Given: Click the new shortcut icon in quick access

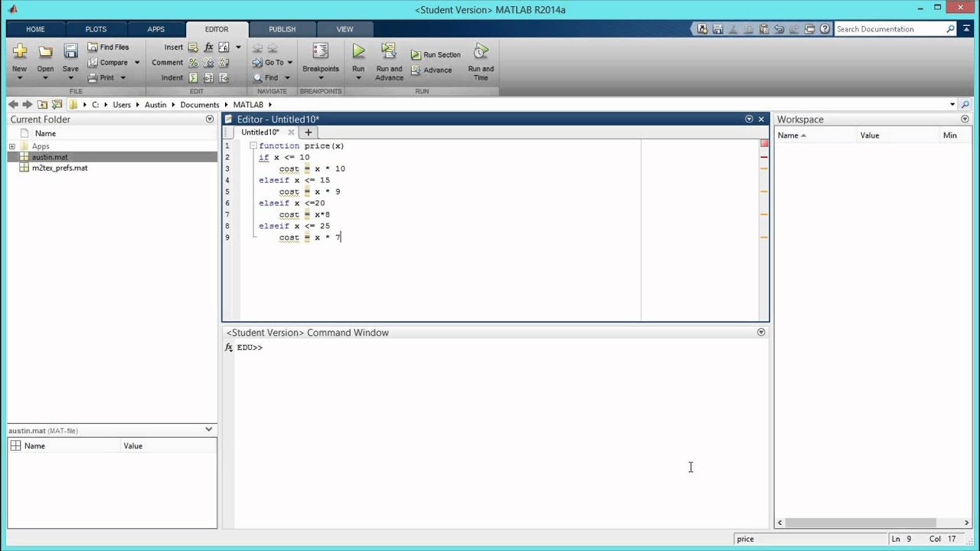Looking at the screenshot, I should [702, 29].
